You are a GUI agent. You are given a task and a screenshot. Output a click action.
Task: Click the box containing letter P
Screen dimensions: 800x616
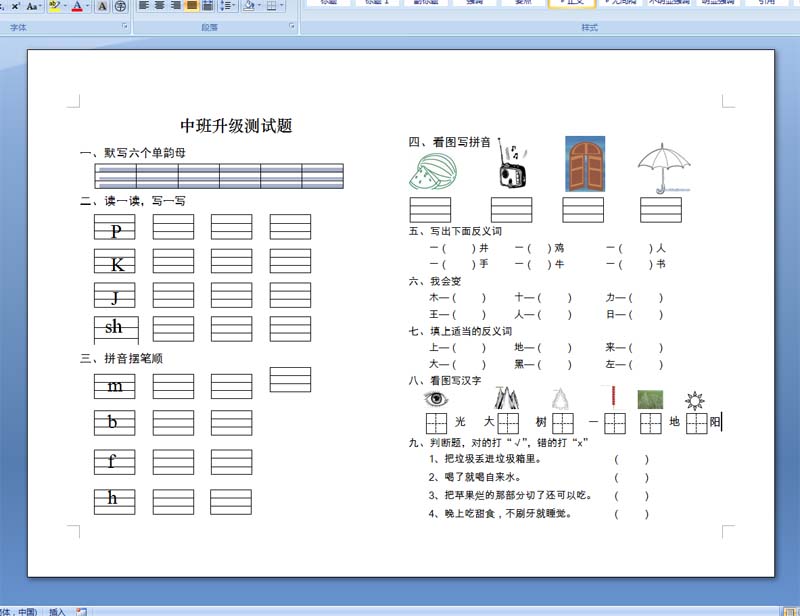tap(115, 227)
